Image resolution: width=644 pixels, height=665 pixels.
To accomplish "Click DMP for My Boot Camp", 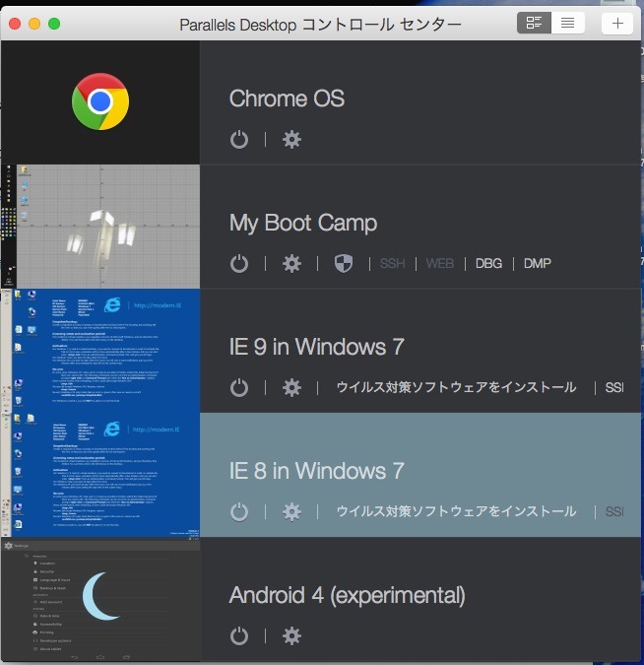I will [x=538, y=263].
